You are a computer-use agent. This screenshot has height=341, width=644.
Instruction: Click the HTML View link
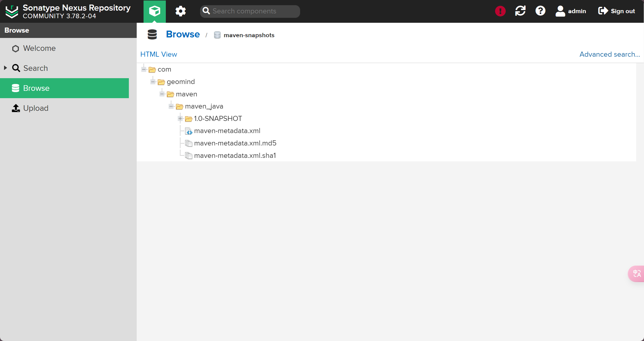coord(158,54)
